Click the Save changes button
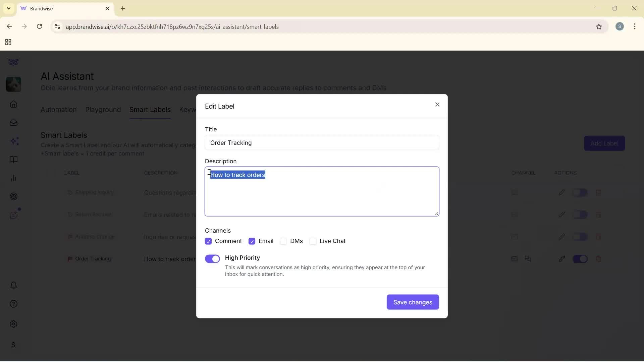Viewport: 644px width, 362px height. pos(413,302)
